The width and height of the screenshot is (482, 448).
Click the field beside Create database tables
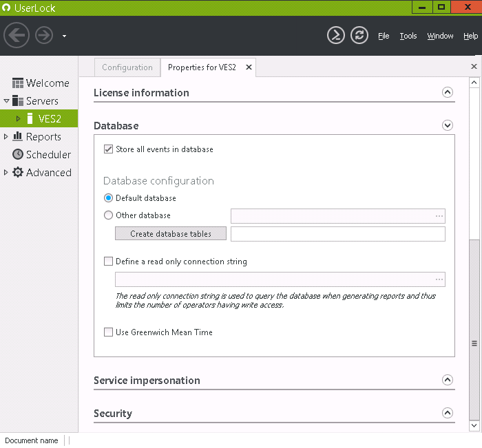(x=338, y=234)
